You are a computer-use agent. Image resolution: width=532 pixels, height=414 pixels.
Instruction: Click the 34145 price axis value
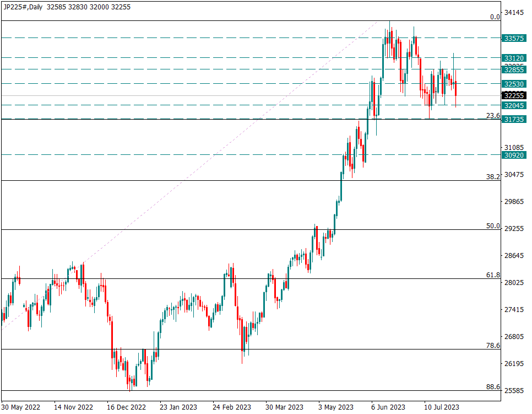point(514,13)
